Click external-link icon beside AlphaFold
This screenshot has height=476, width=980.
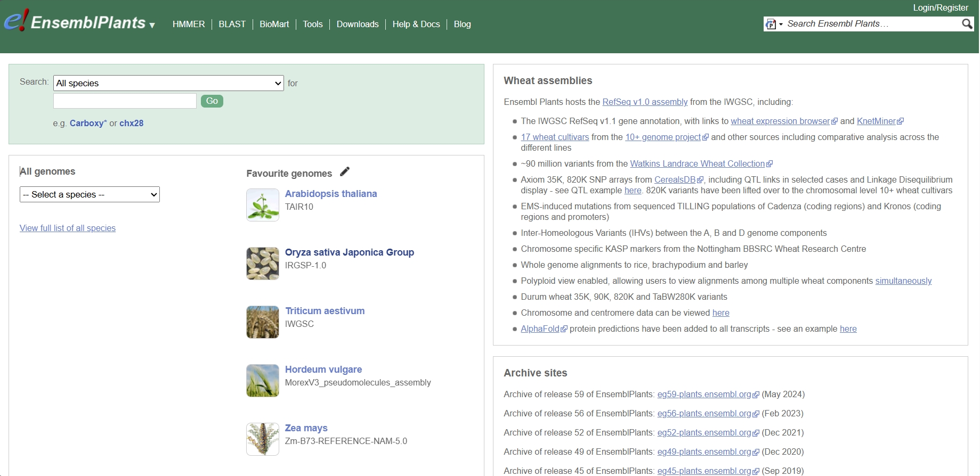tap(564, 329)
